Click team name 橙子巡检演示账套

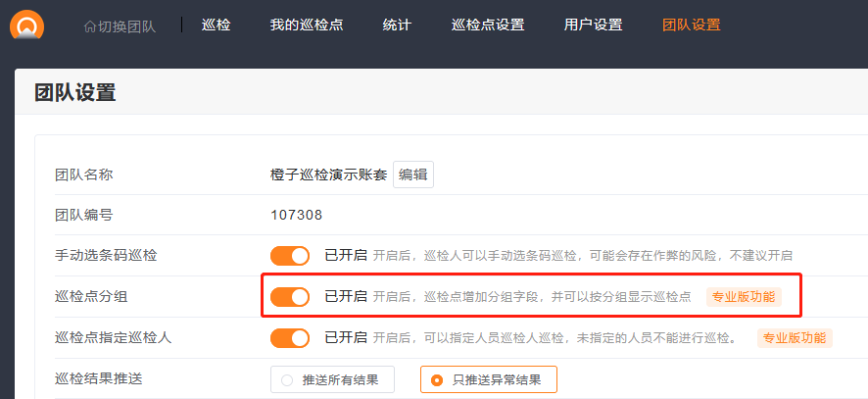[328, 175]
